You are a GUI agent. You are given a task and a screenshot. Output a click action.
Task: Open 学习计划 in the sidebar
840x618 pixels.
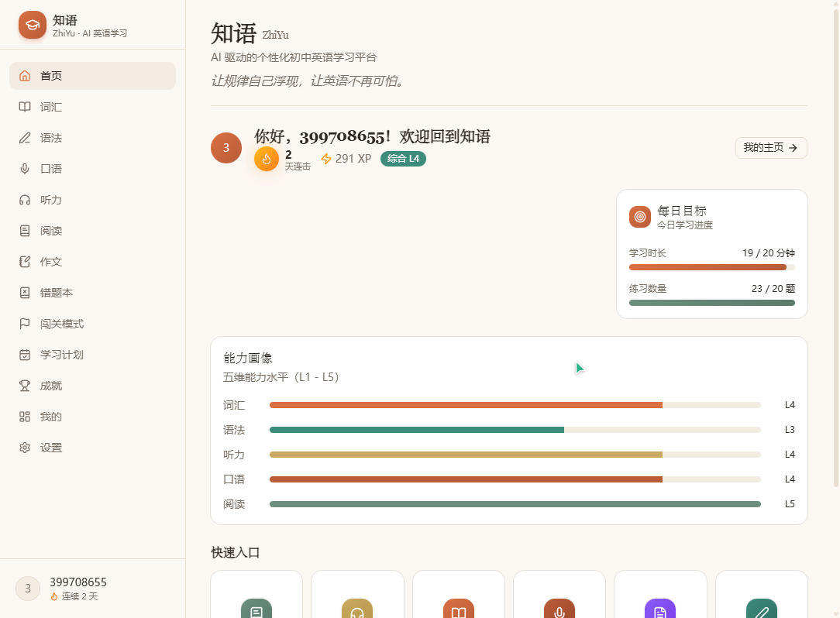(93, 355)
